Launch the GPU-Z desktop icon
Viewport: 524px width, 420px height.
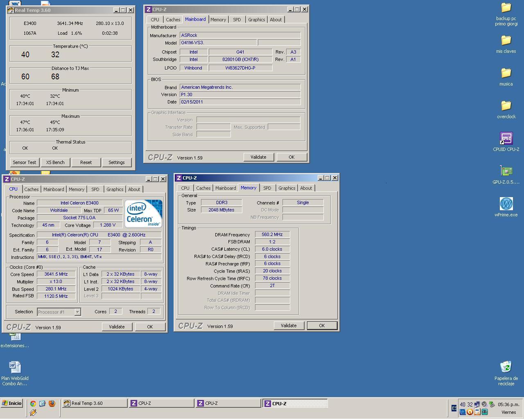click(506, 175)
